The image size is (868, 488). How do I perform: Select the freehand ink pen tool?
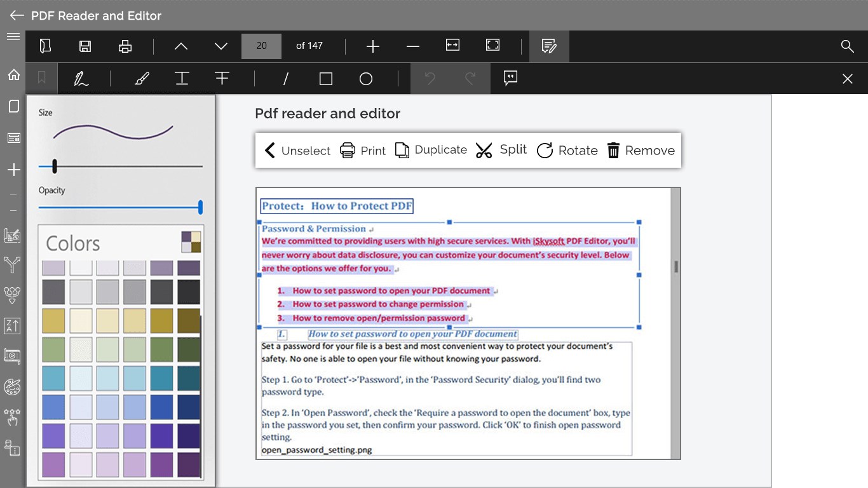pos(81,79)
